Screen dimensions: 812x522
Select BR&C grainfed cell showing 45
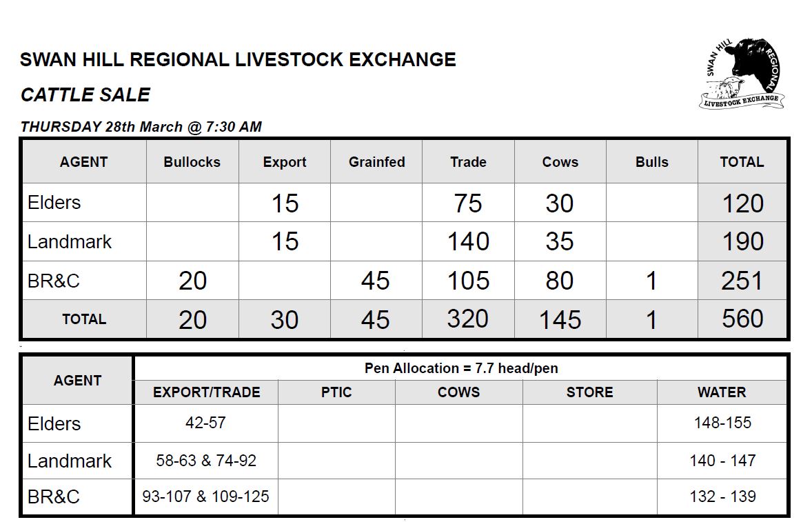pyautogui.click(x=376, y=281)
